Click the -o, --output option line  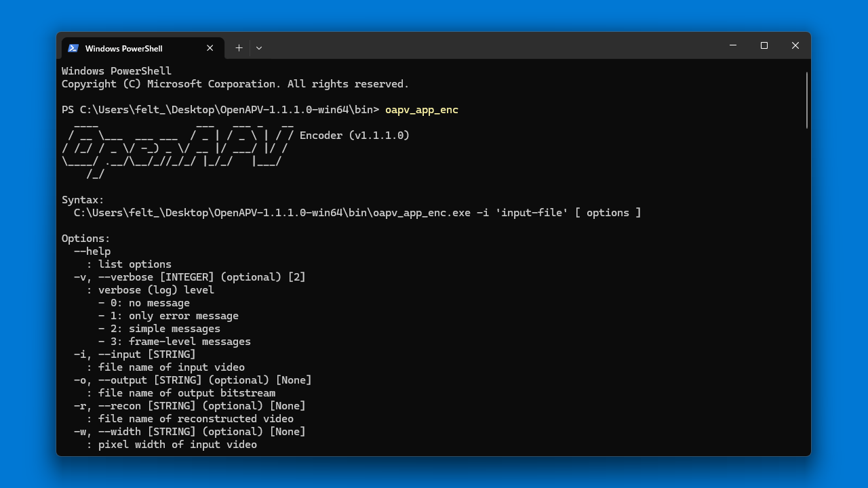tap(193, 380)
